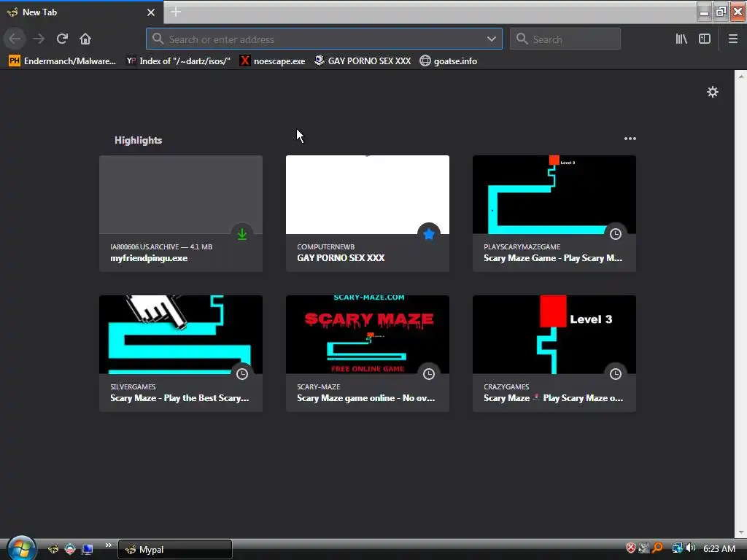
Task: Click the Show Desktop quick launch icon
Action: point(88,549)
